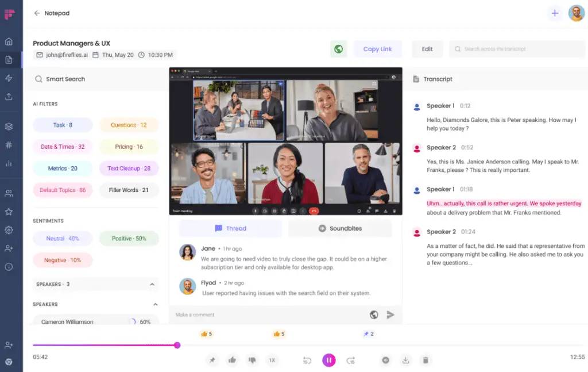Screen dimensions: 588x372
Task: Click the send comment arrow icon
Action: click(x=390, y=315)
